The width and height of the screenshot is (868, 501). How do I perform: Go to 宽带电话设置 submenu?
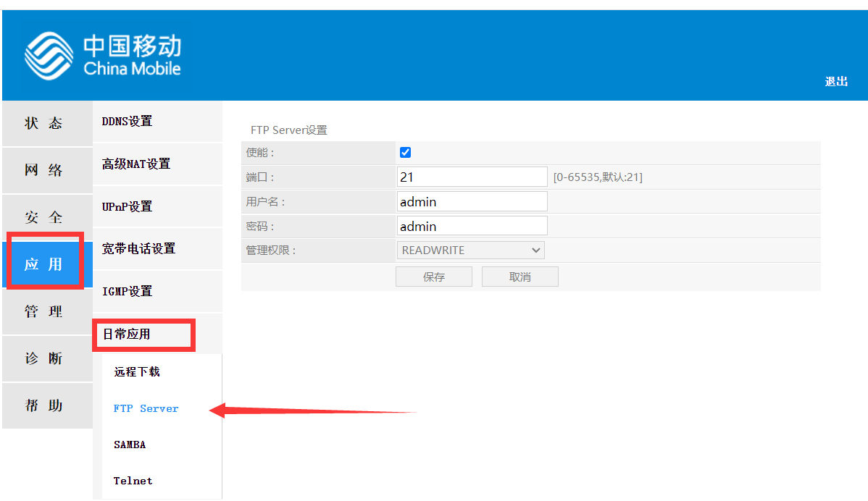[157, 249]
